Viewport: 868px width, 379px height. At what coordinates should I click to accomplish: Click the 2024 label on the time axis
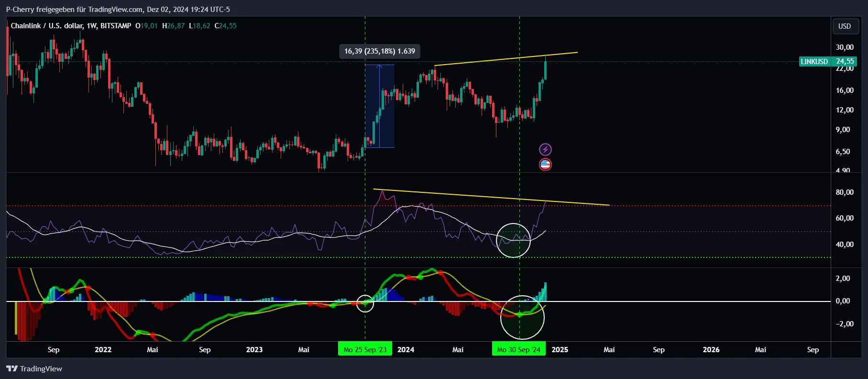(x=406, y=349)
